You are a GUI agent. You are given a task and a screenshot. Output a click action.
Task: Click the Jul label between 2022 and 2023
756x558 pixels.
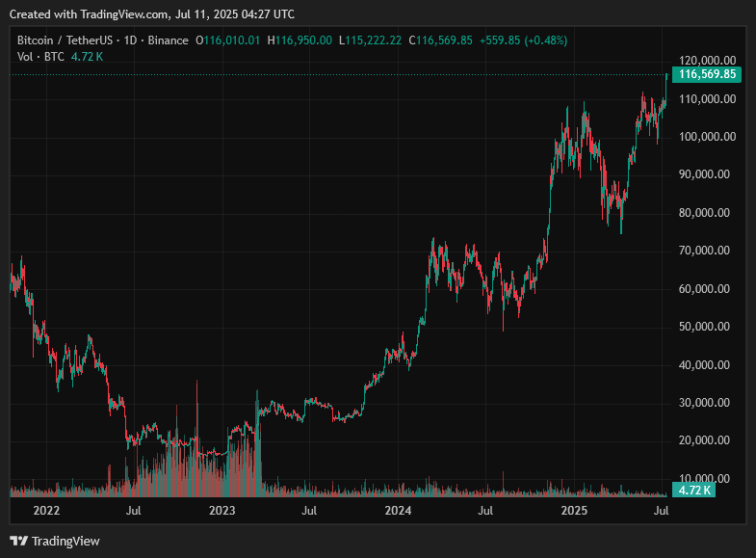134,511
